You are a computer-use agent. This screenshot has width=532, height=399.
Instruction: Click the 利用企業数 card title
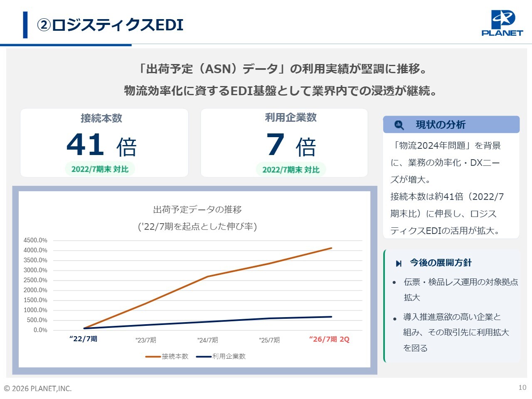point(291,118)
